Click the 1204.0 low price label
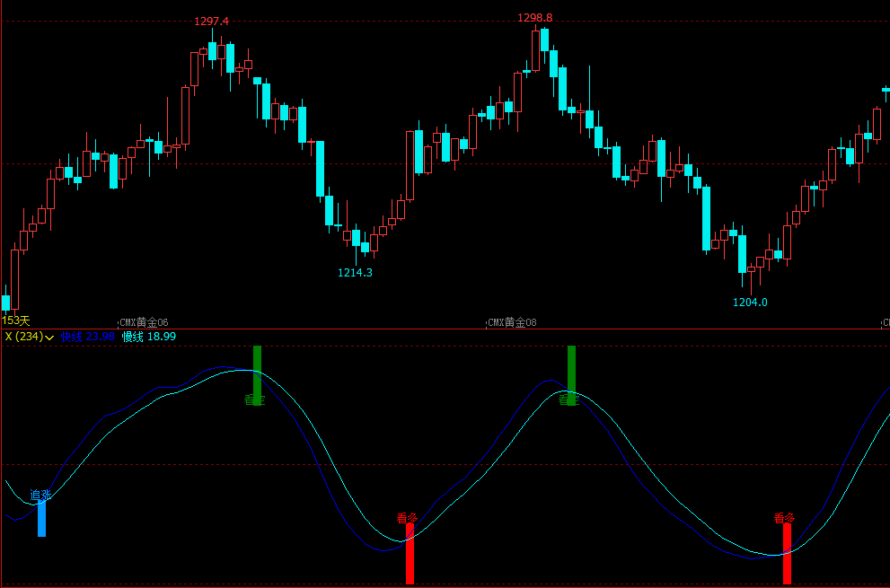 click(750, 303)
